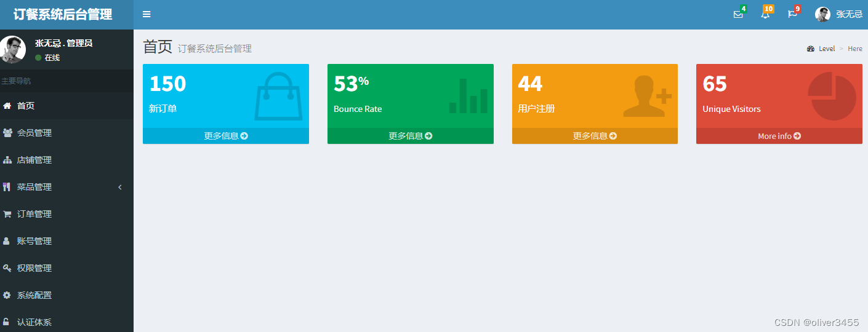Expand the 菜品管理 submenu chevron

click(x=120, y=187)
